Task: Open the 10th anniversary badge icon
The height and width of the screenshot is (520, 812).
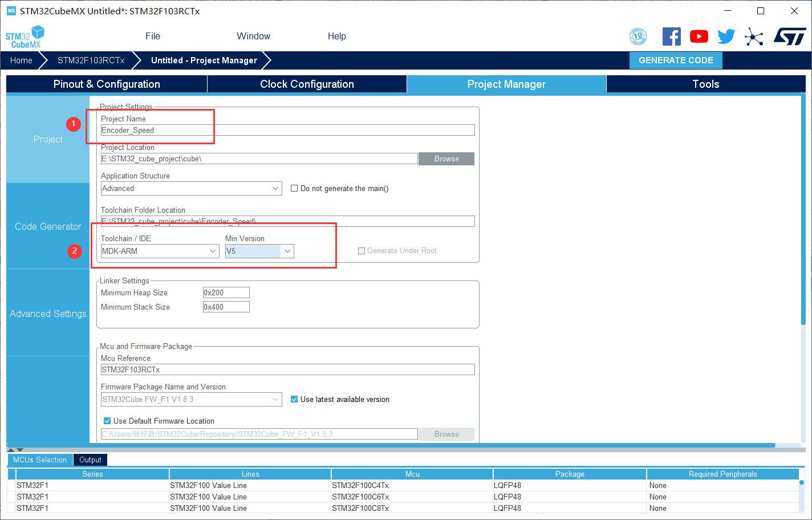Action: click(638, 36)
